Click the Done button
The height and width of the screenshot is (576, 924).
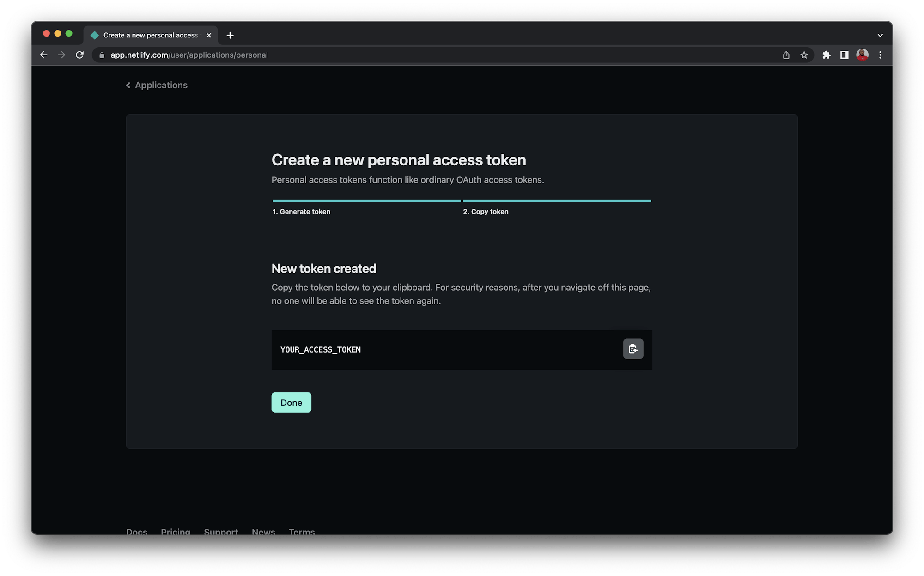coord(291,402)
